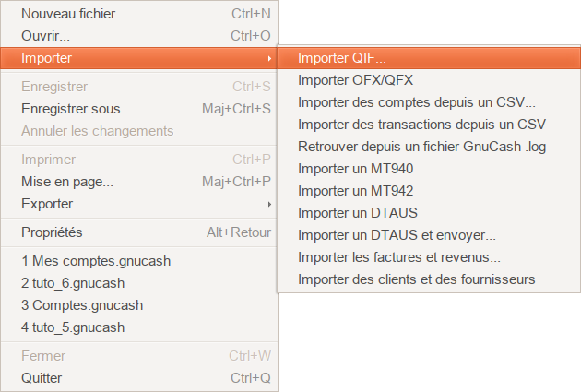The height and width of the screenshot is (392, 581).
Task: Import accounts via 'Importer des comptes depuis un CSV...'
Action: [417, 102]
